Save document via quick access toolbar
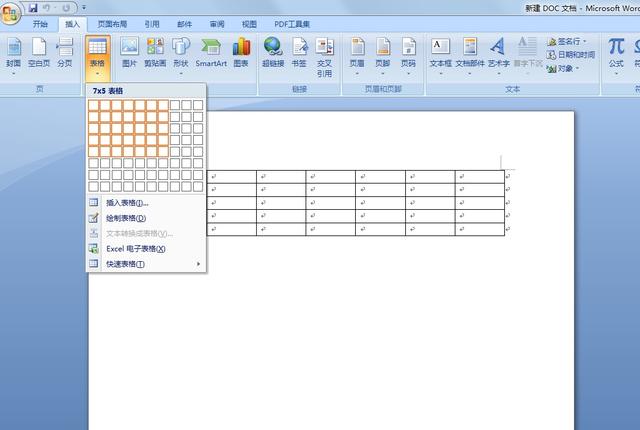 [33, 8]
